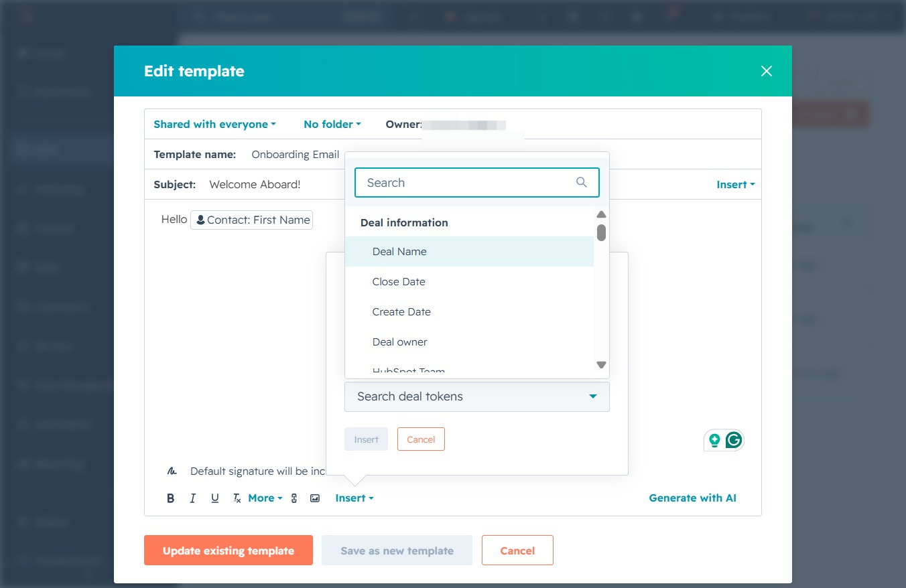906x588 pixels.
Task: Click Generate with AI link
Action: (693, 498)
